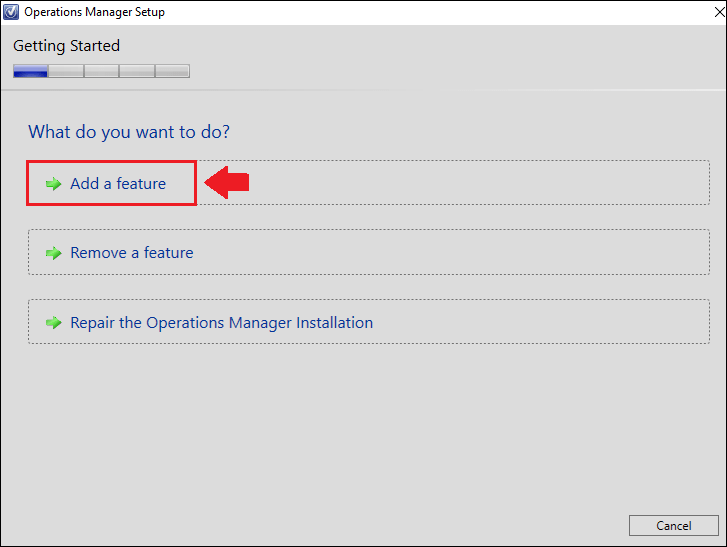Cancel the setup wizard

click(x=674, y=525)
